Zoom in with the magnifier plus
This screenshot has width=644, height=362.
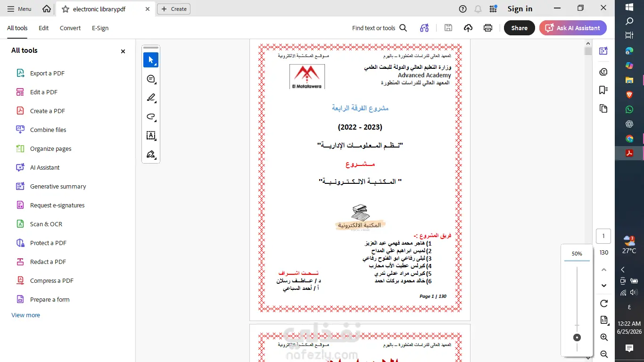click(604, 337)
